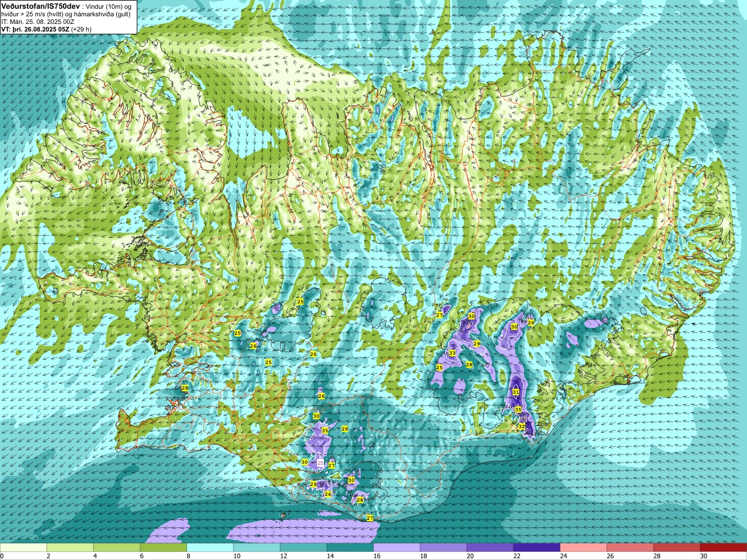Click the yellow gust label 32
This screenshot has width=747, height=560.
(522, 426)
